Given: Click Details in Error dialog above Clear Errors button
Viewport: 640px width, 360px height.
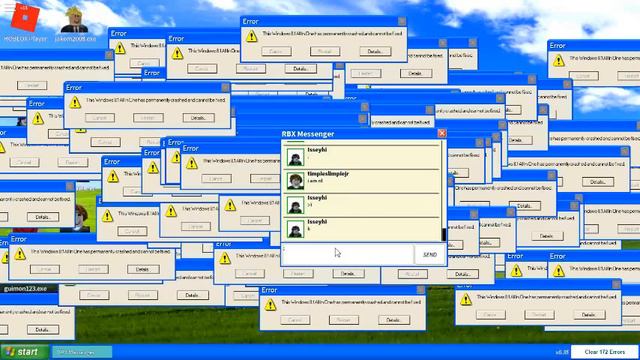Looking at the screenshot, I should 589,315.
